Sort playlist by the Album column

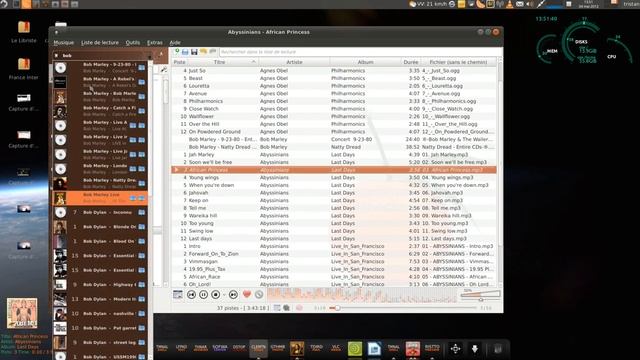365,62
